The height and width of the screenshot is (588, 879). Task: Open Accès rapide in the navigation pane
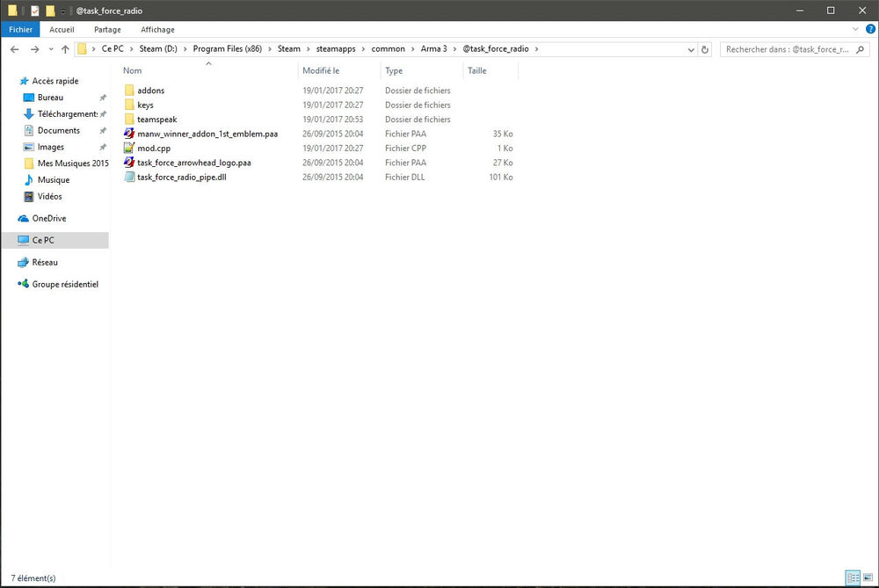(x=54, y=81)
